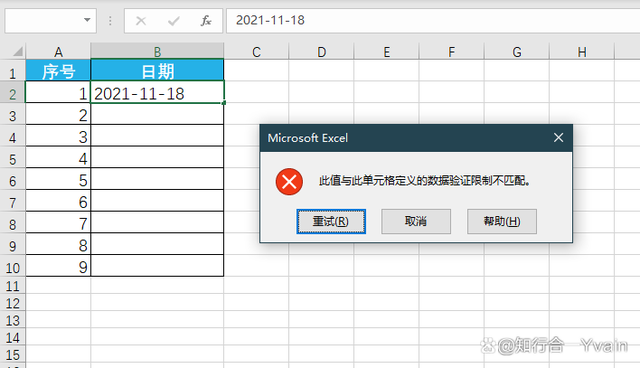Click empty date cell B10
Viewport: 640px width, 368px height.
coord(157,266)
